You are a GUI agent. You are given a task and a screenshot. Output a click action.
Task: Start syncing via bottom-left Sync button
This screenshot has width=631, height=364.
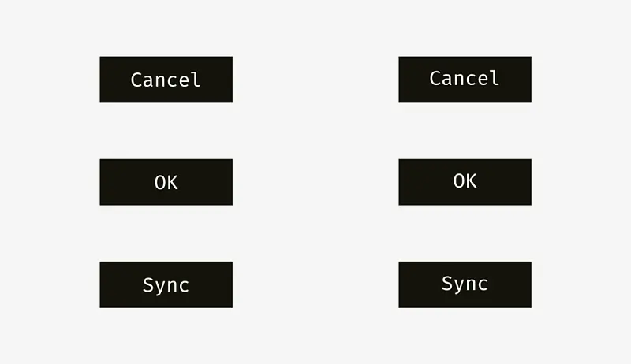click(x=166, y=285)
